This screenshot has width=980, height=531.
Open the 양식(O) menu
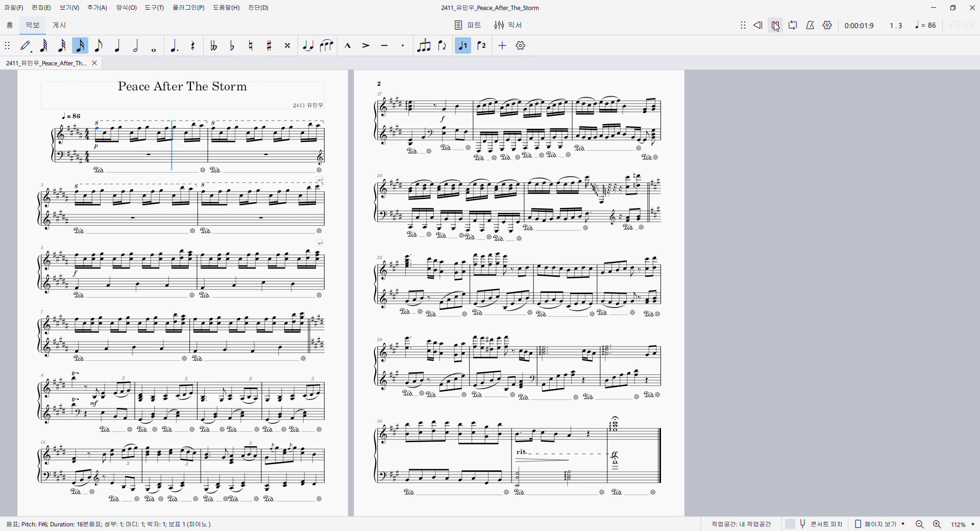click(x=127, y=8)
